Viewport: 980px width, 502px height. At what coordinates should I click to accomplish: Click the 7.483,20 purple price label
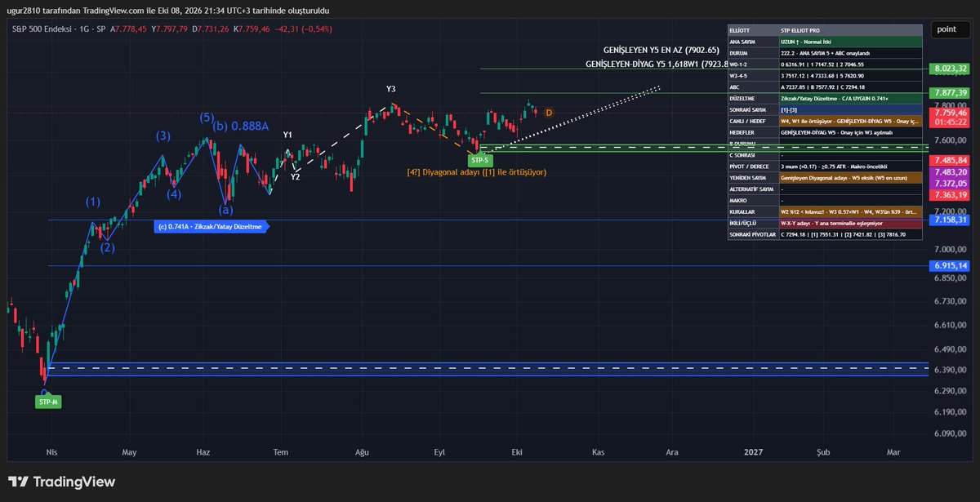pyautogui.click(x=951, y=172)
